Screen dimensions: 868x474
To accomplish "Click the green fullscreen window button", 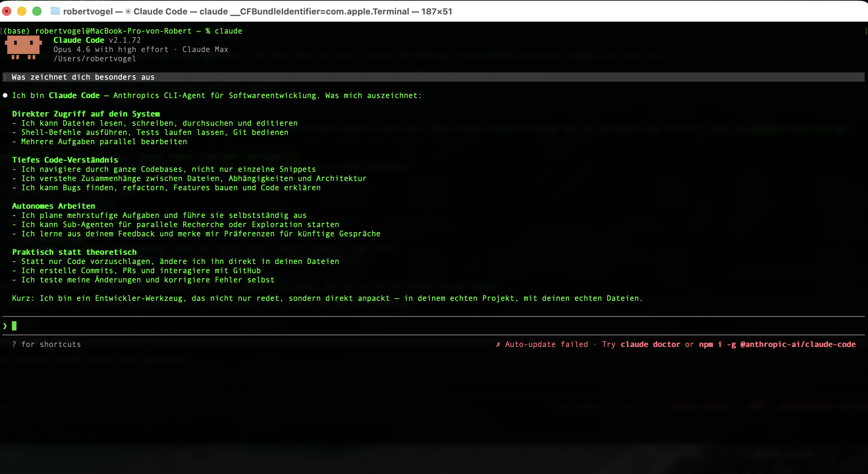I will click(37, 11).
